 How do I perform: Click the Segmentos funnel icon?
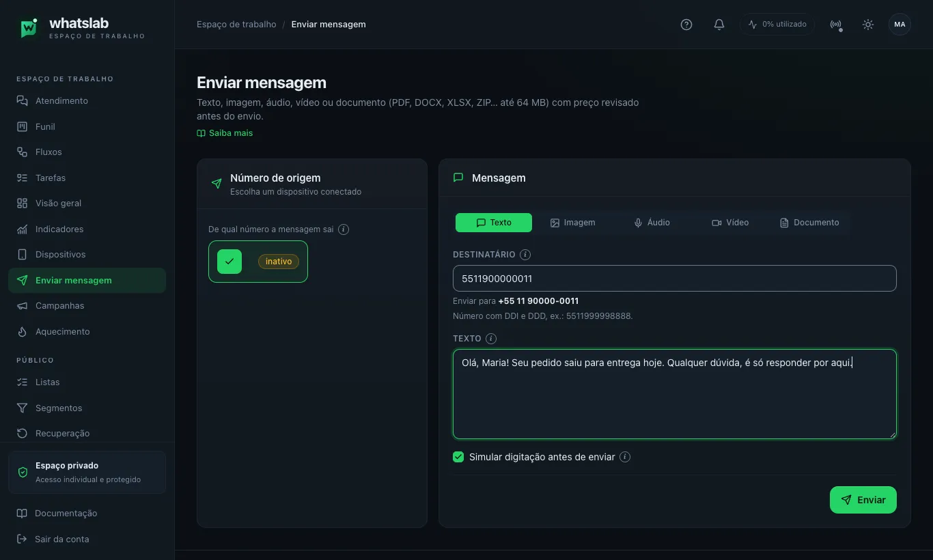coord(22,408)
